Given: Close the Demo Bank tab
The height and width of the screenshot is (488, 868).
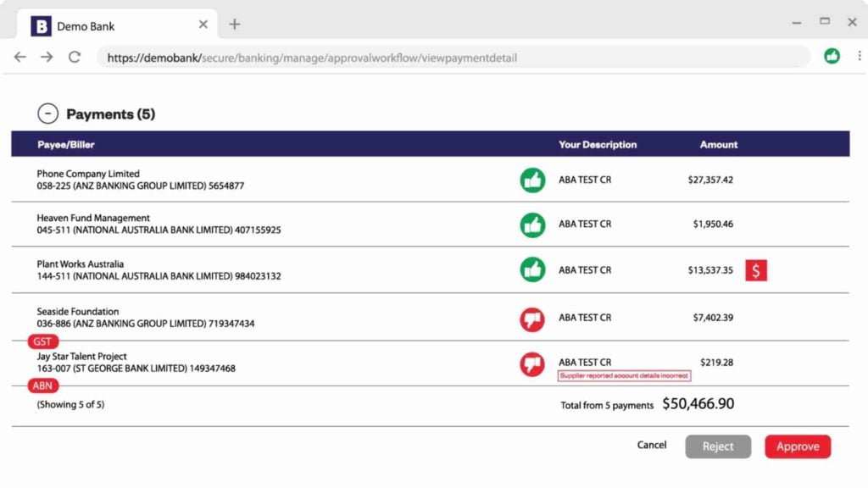Looking at the screenshot, I should [203, 25].
